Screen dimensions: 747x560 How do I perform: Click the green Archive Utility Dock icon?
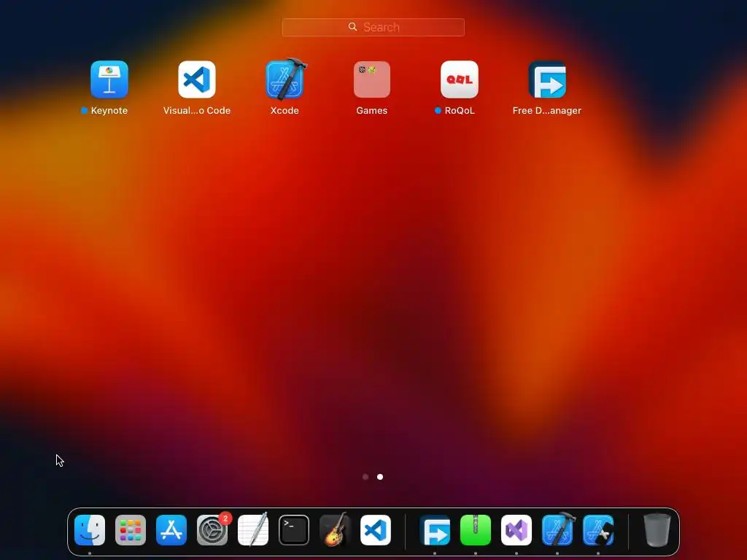[x=476, y=530]
